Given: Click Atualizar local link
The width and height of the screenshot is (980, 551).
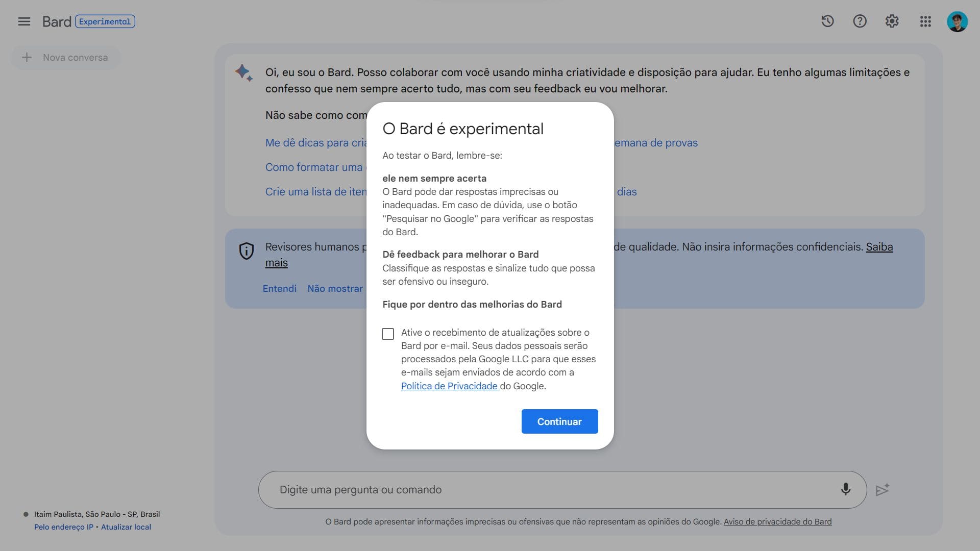Looking at the screenshot, I should [126, 527].
